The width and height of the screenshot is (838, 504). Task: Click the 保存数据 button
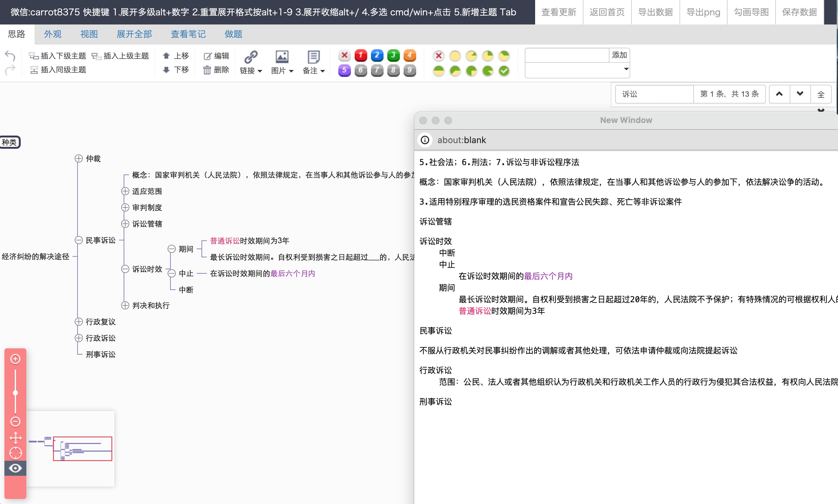click(799, 12)
